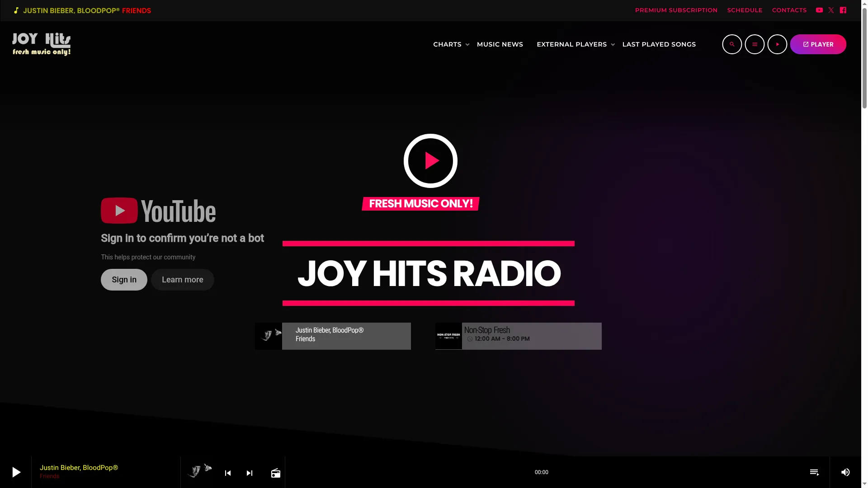Click the Fresh Music Only! badge
The width and height of the screenshot is (868, 488).
pyautogui.click(x=421, y=204)
